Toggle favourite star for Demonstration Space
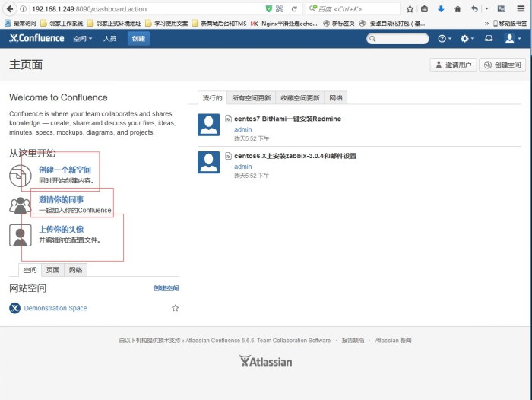This screenshot has width=532, height=400. pyautogui.click(x=175, y=308)
